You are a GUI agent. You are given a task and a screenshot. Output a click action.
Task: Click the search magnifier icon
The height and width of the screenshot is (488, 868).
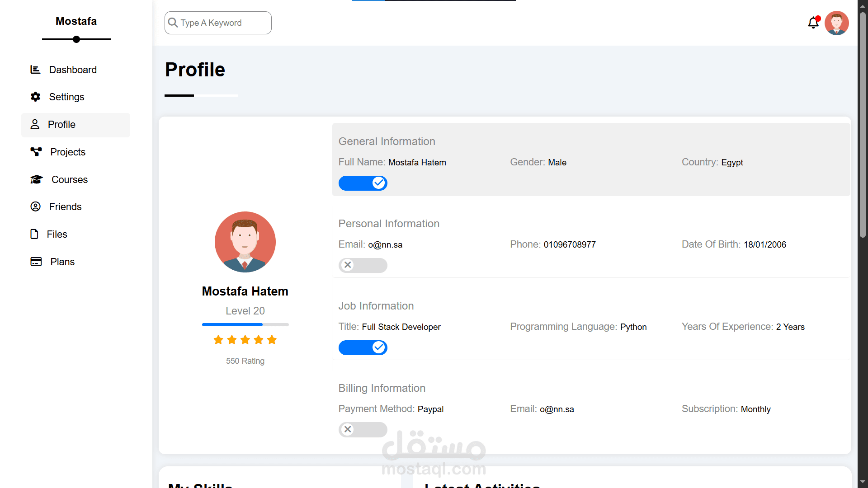[173, 23]
